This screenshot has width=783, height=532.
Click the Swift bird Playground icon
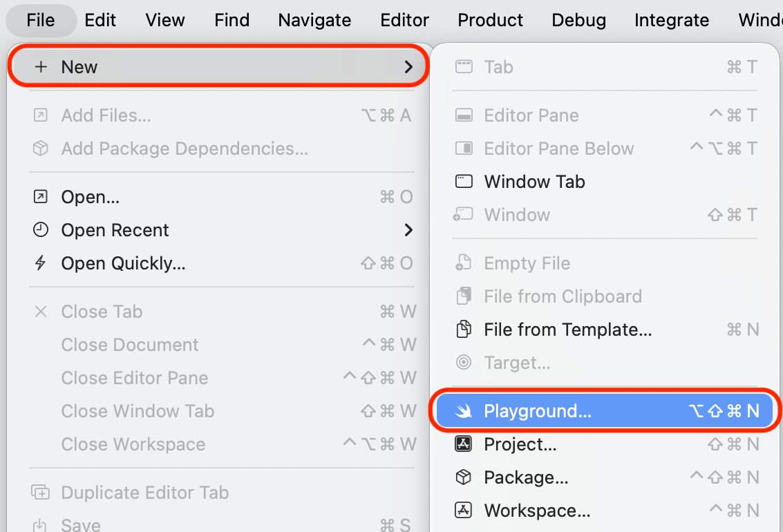pyautogui.click(x=464, y=410)
